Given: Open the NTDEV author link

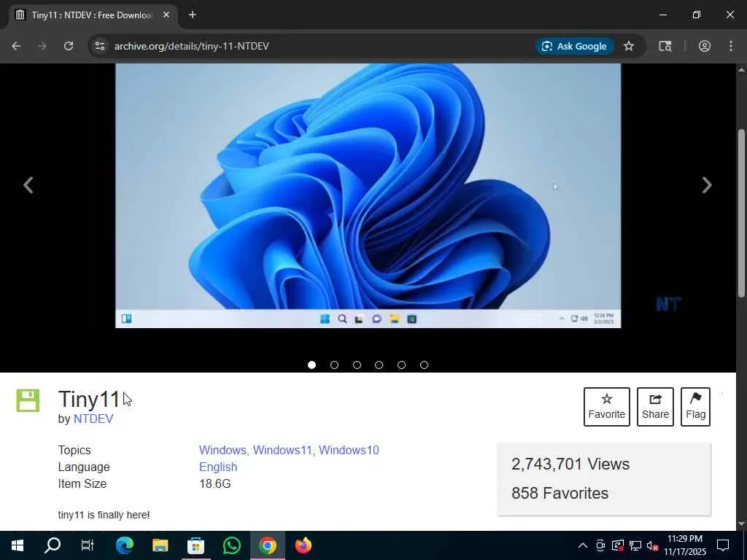Looking at the screenshot, I should [93, 419].
